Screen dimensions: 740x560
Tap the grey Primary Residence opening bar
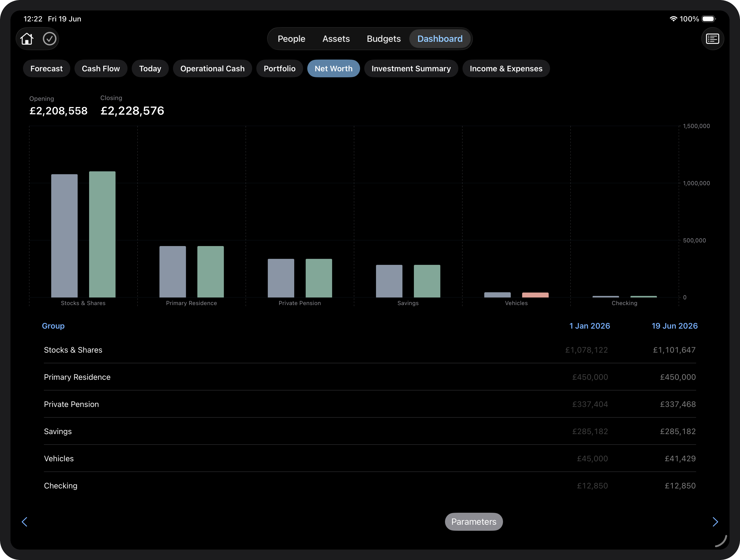pyautogui.click(x=173, y=271)
